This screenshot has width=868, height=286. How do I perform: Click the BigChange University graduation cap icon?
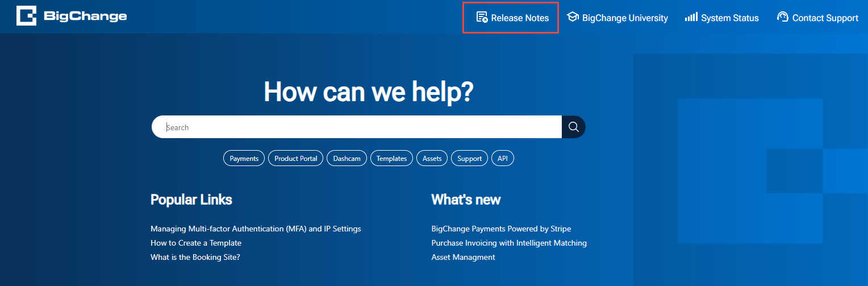pyautogui.click(x=573, y=17)
